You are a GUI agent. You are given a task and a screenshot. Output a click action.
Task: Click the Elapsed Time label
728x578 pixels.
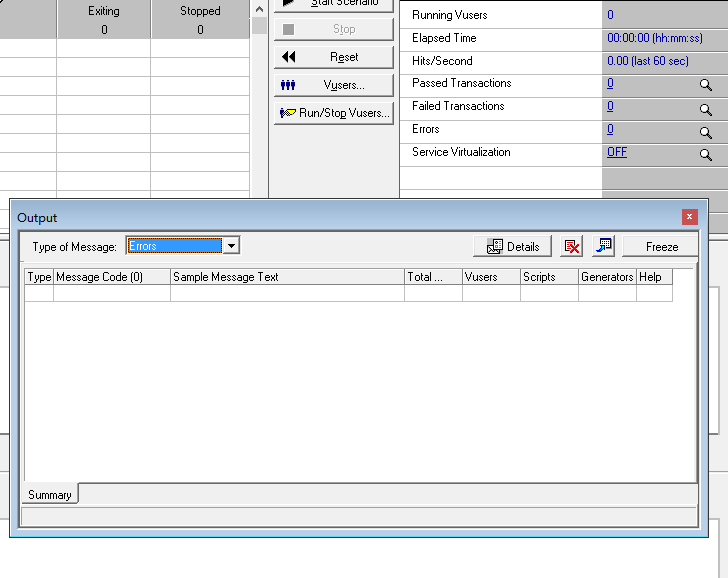click(444, 38)
